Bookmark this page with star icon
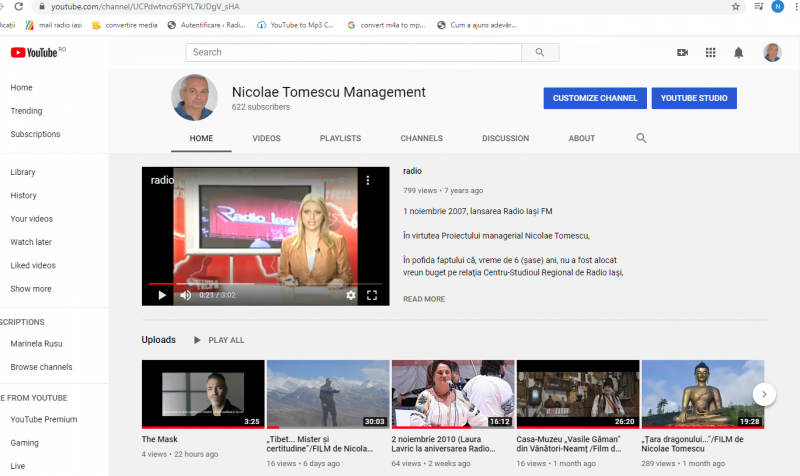The width and height of the screenshot is (800, 476). click(735, 7)
